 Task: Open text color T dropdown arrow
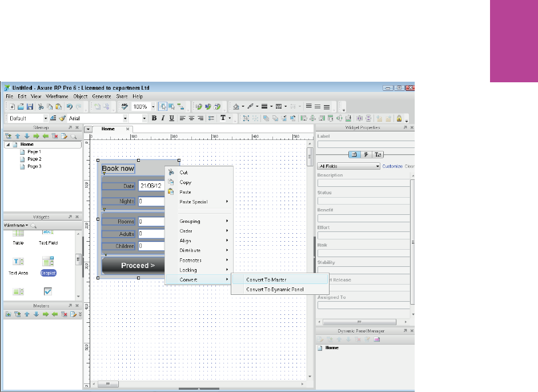coord(230,118)
